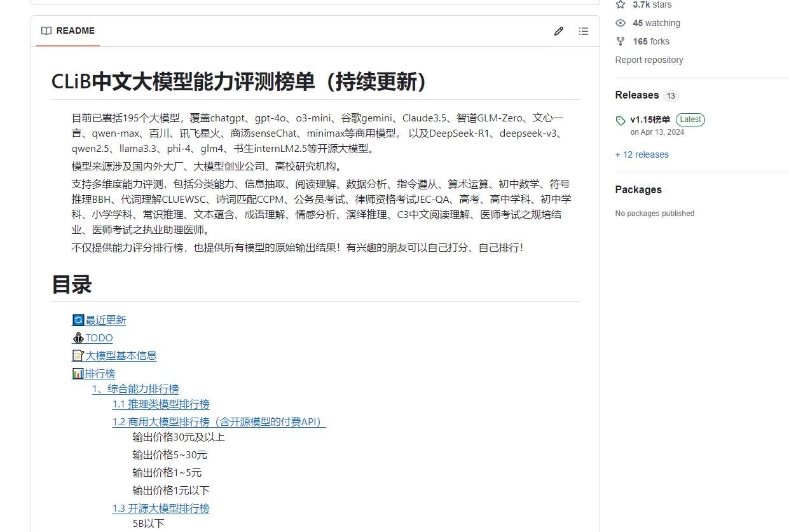
Task: Click the README book icon
Action: click(x=46, y=31)
